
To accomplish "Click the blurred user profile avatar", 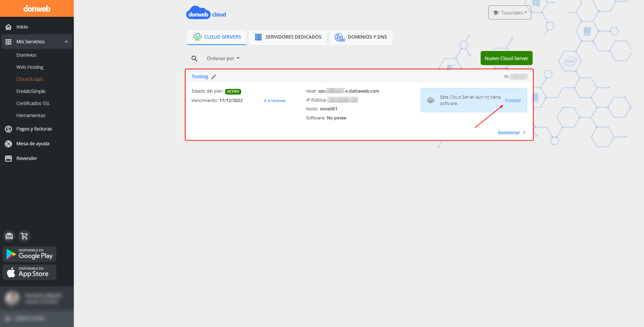I will point(12,298).
